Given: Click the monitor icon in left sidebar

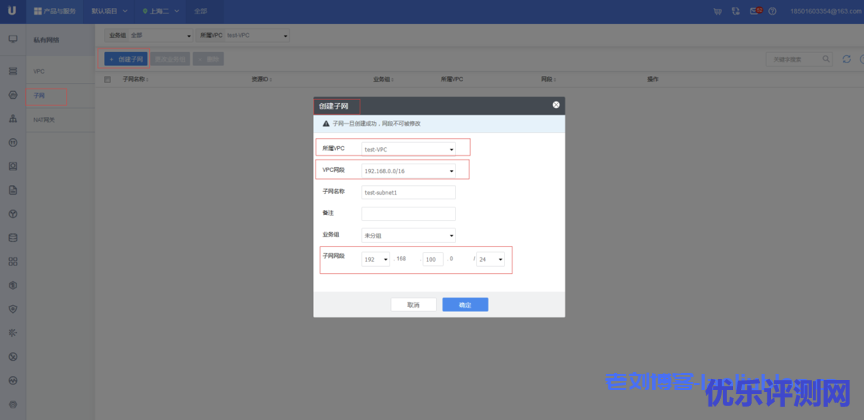Looking at the screenshot, I should [x=13, y=39].
